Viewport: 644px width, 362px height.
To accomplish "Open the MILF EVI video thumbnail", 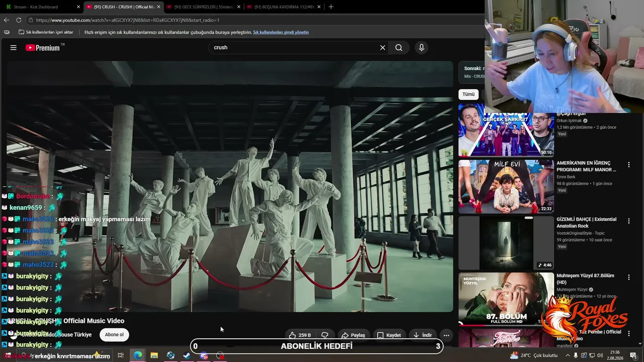I will point(506,187).
